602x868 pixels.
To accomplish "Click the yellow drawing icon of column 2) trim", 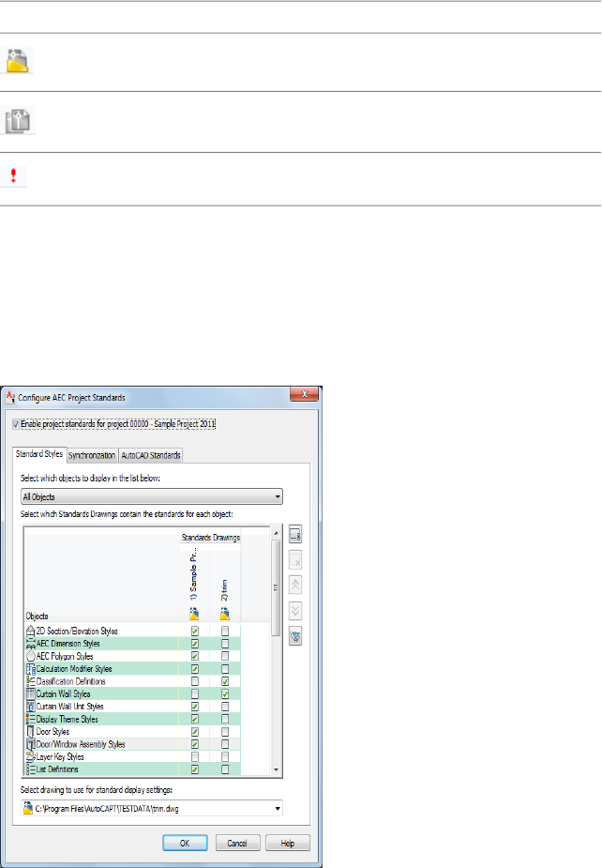I will pos(225,614).
